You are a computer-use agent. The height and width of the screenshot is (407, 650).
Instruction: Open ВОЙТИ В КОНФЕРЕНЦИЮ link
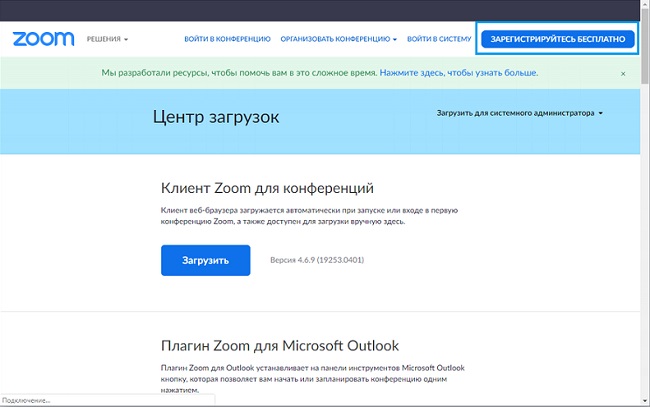[227, 39]
